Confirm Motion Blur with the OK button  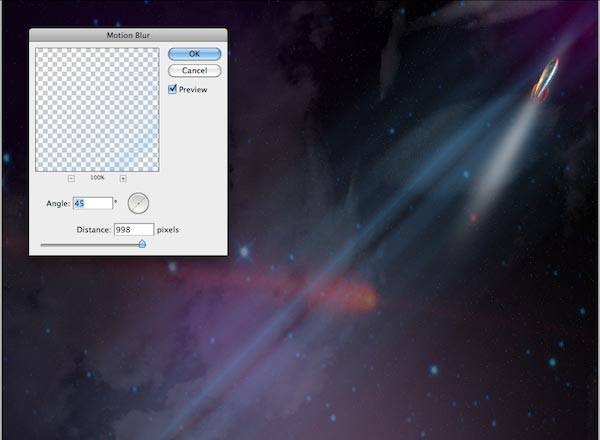[194, 54]
